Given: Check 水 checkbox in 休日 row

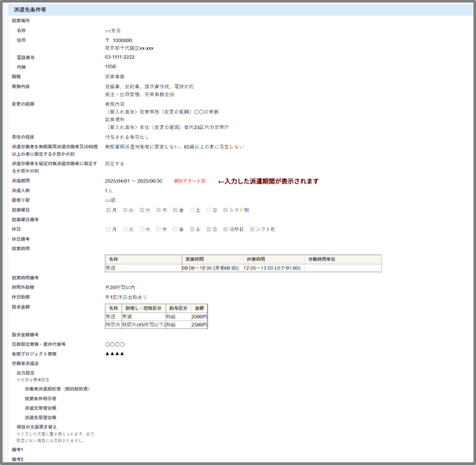Looking at the screenshot, I should click(x=142, y=229).
